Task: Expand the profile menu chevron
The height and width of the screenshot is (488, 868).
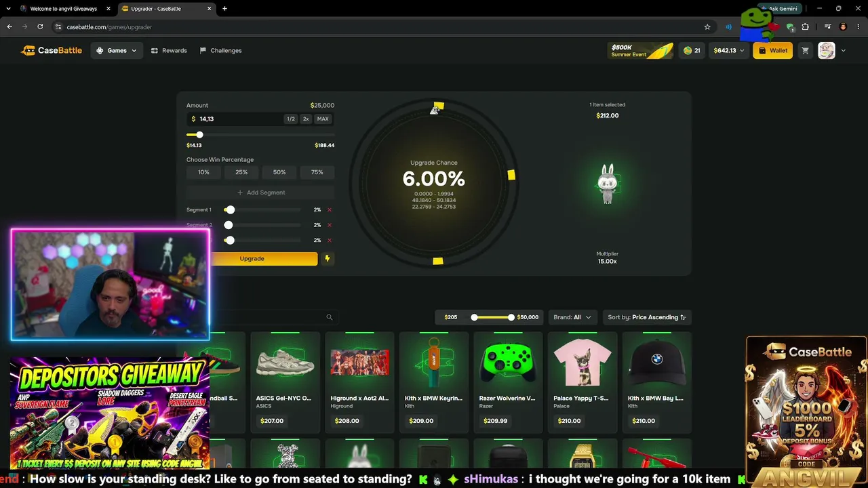Action: (x=843, y=50)
